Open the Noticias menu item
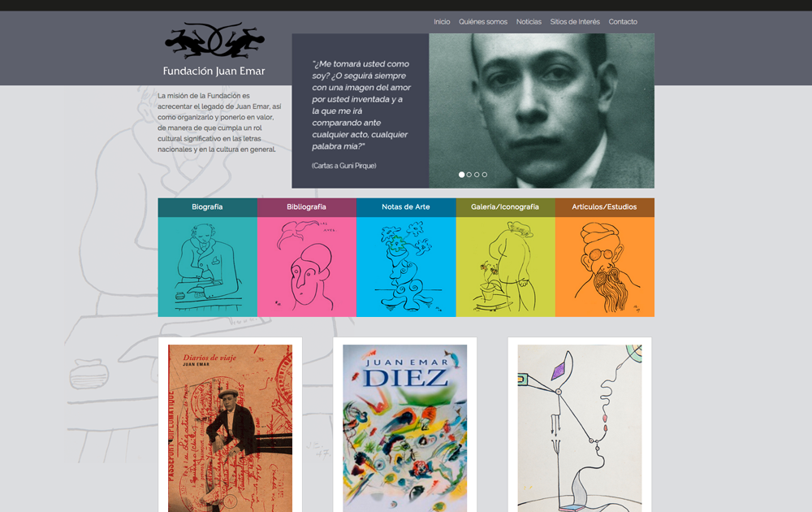This screenshot has width=812, height=512. coord(529,22)
